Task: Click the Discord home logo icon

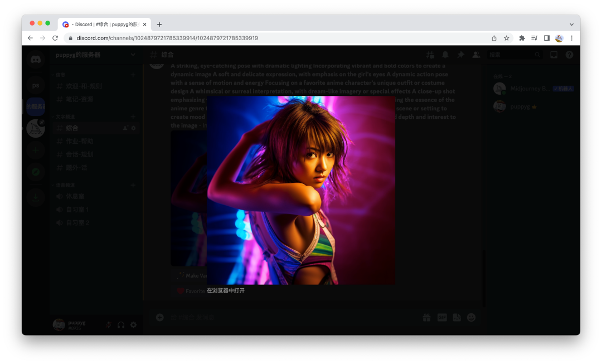Action: pyautogui.click(x=36, y=59)
